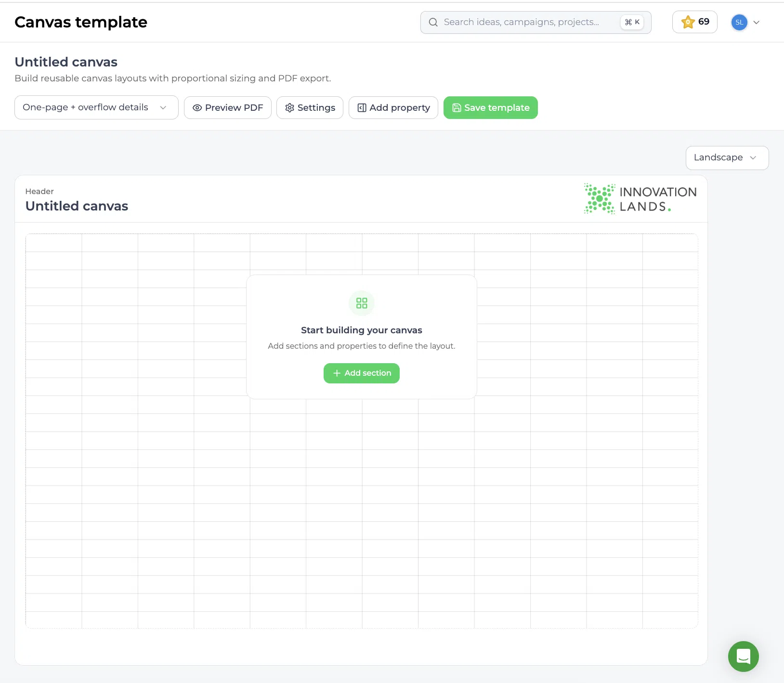Click the Canvas template page title

pyautogui.click(x=81, y=22)
